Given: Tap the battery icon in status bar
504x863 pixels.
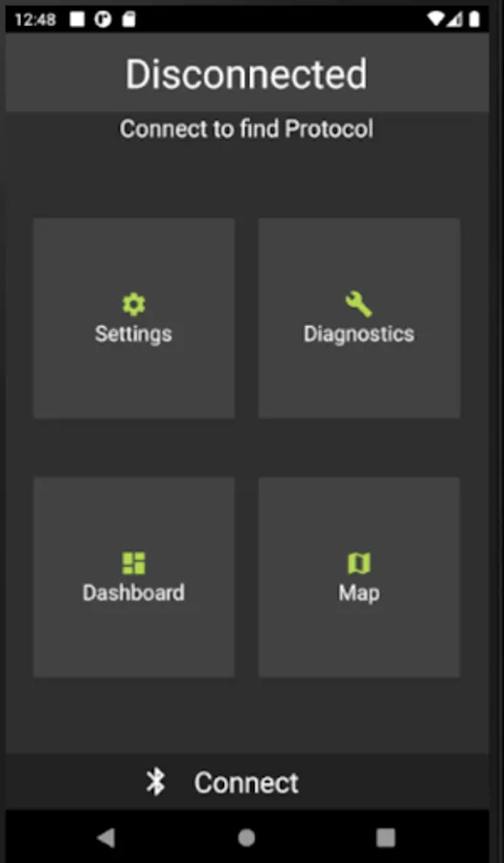Looking at the screenshot, I should 474,19.
